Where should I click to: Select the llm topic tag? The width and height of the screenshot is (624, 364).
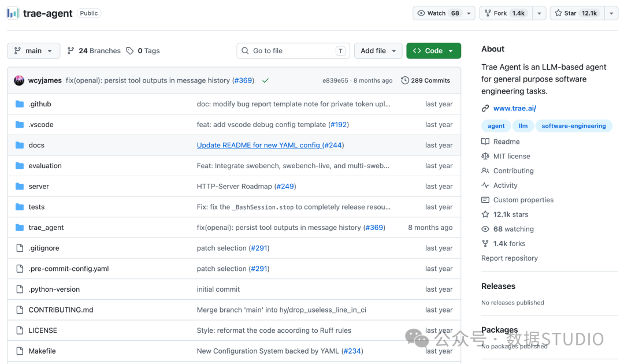click(523, 126)
